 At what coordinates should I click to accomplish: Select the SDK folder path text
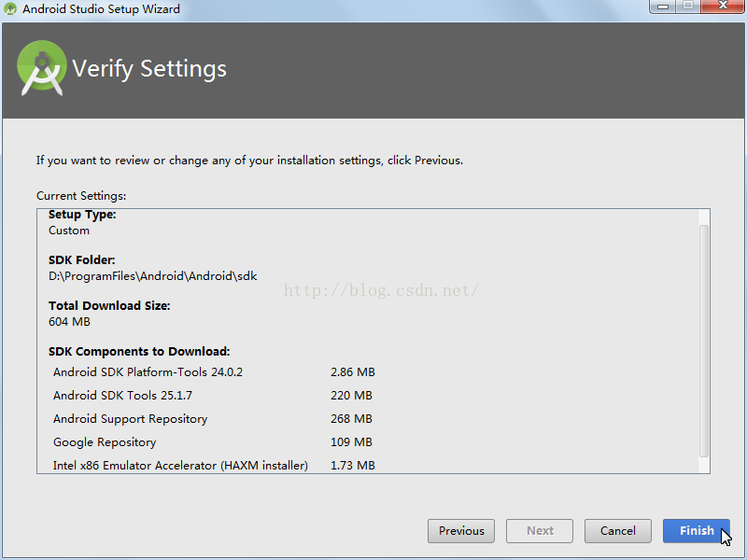point(153,276)
